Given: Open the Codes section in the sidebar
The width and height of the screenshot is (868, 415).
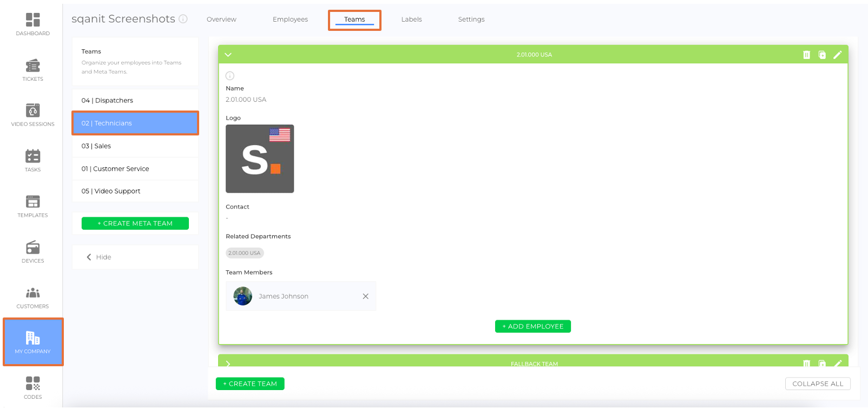Looking at the screenshot, I should click(32, 387).
